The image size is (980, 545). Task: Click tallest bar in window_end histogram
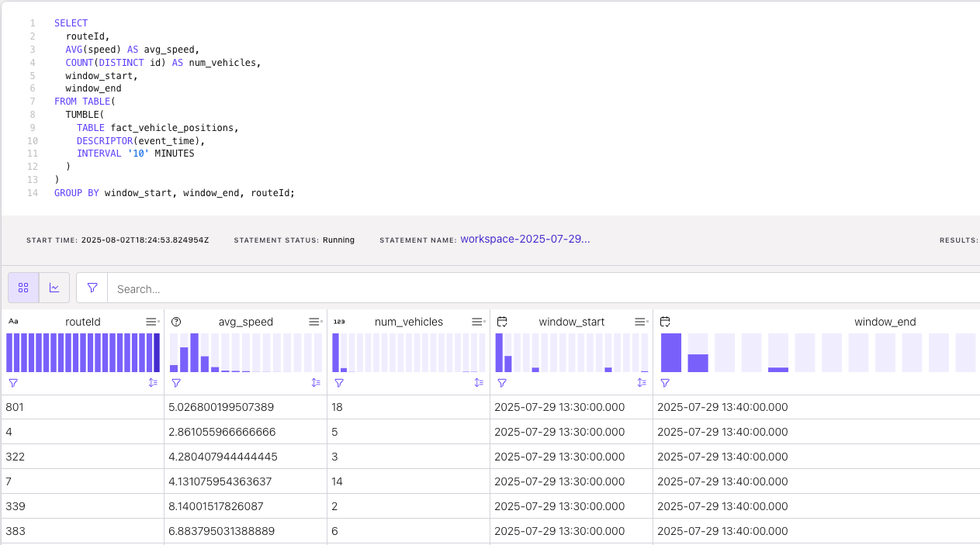point(671,353)
